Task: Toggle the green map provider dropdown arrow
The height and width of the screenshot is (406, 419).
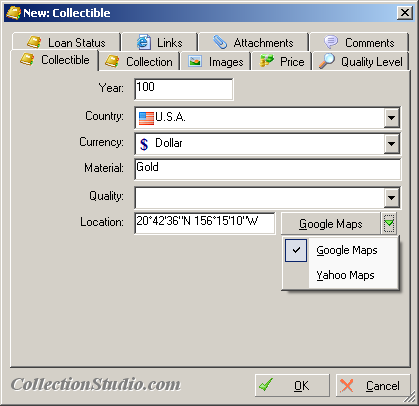Action: 389,224
